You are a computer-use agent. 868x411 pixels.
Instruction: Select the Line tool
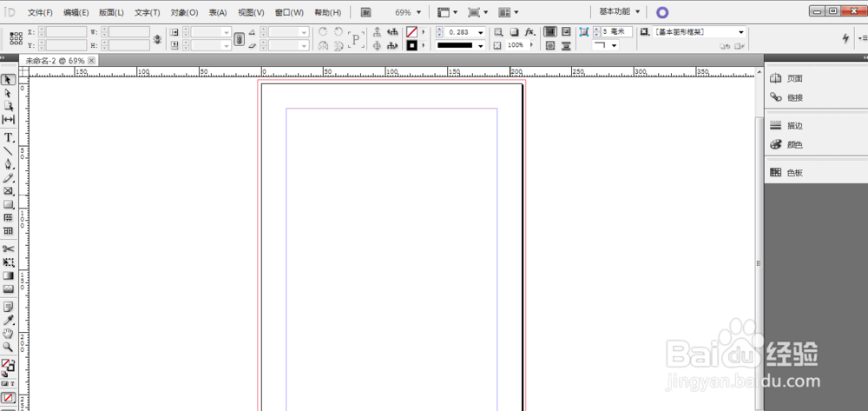tap(8, 150)
